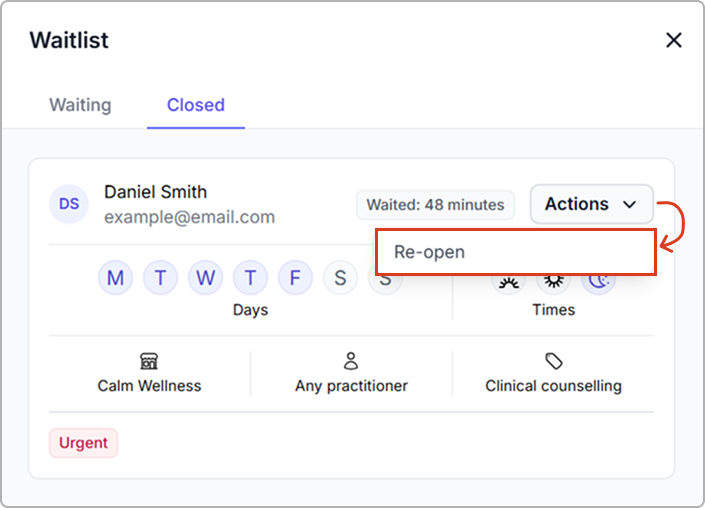This screenshot has height=508, width=705.
Task: Choose Re-open from the Actions menu
Action: coord(516,252)
